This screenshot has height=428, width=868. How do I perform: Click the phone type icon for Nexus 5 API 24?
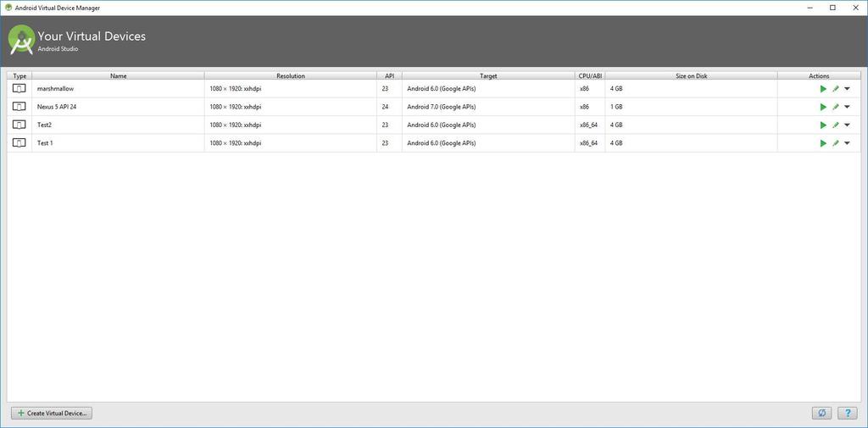(19, 107)
